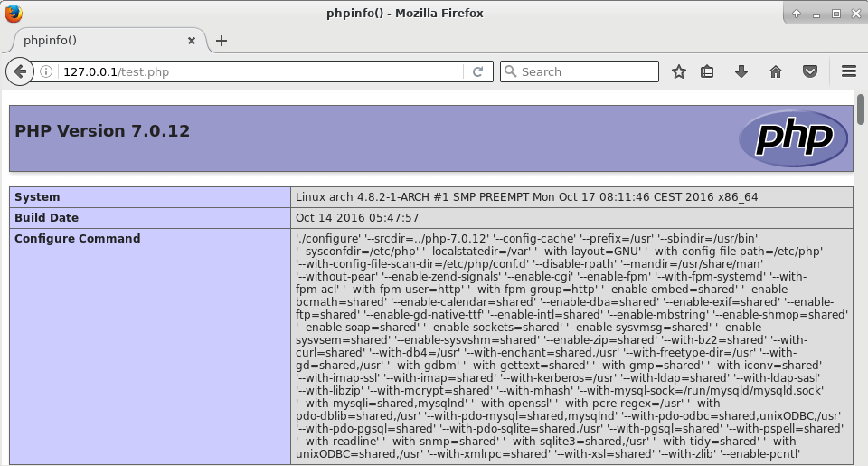The width and height of the screenshot is (868, 466).
Task: Go to the Firefox home page
Action: (776, 71)
